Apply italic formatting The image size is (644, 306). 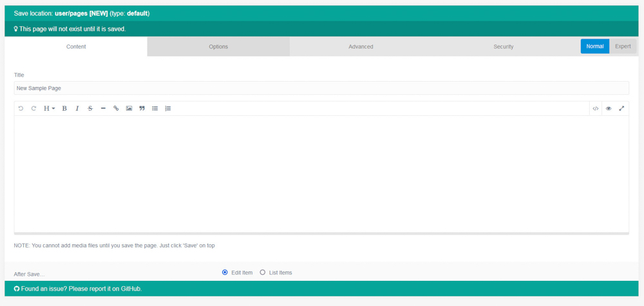tap(77, 108)
